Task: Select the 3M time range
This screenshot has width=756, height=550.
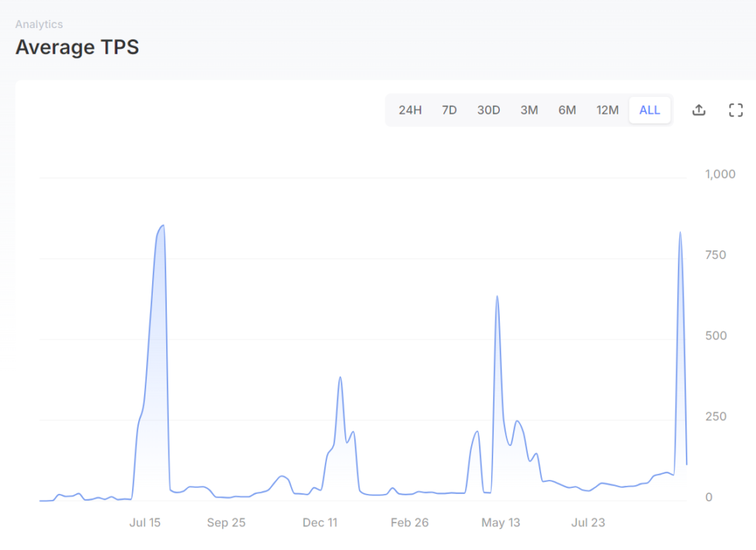Action: point(529,110)
